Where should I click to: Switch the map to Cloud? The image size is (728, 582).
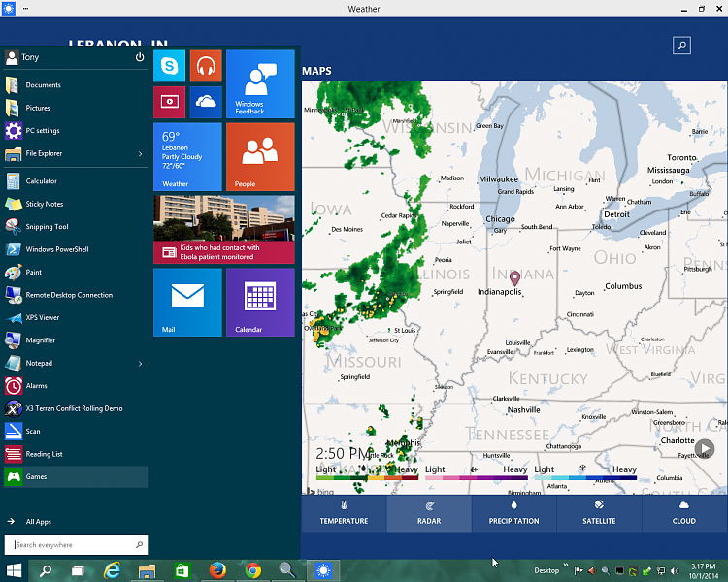684,513
